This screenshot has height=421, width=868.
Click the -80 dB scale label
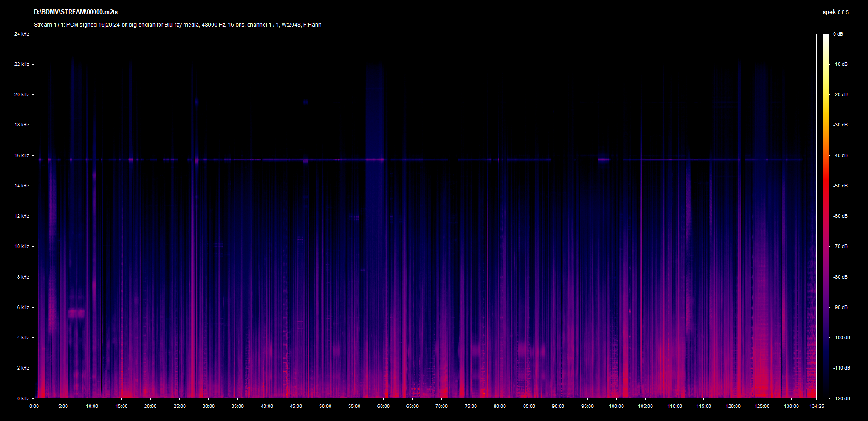pyautogui.click(x=840, y=277)
